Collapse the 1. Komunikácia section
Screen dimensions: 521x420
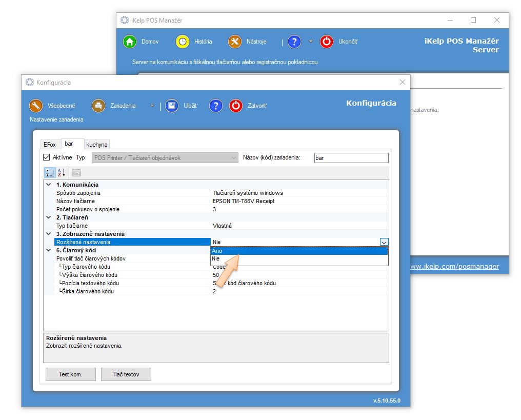pyautogui.click(x=49, y=185)
